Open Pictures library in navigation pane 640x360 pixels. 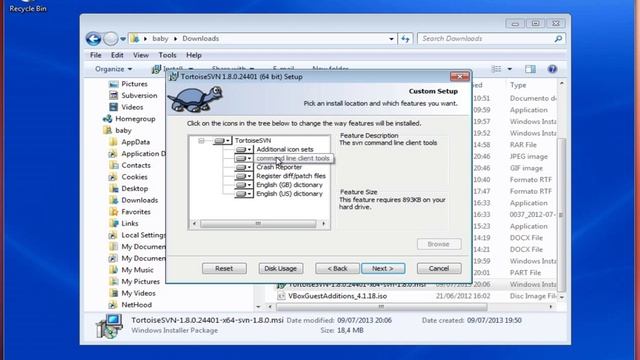[134, 84]
